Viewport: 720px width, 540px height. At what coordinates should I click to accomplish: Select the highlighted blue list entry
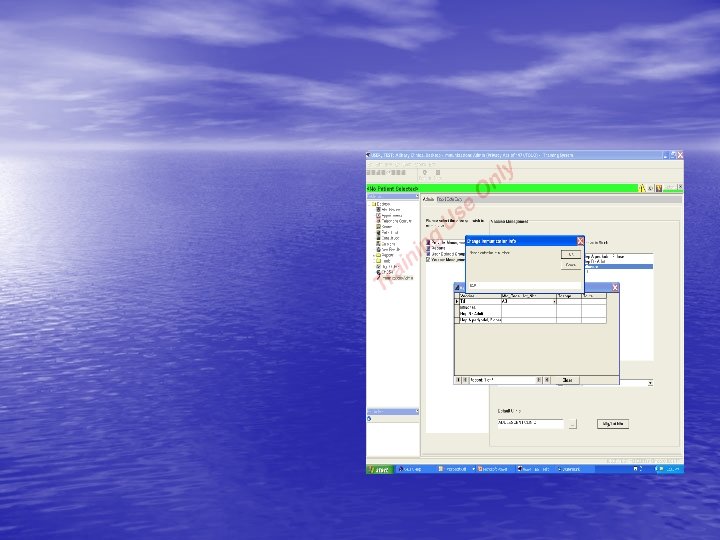point(619,267)
